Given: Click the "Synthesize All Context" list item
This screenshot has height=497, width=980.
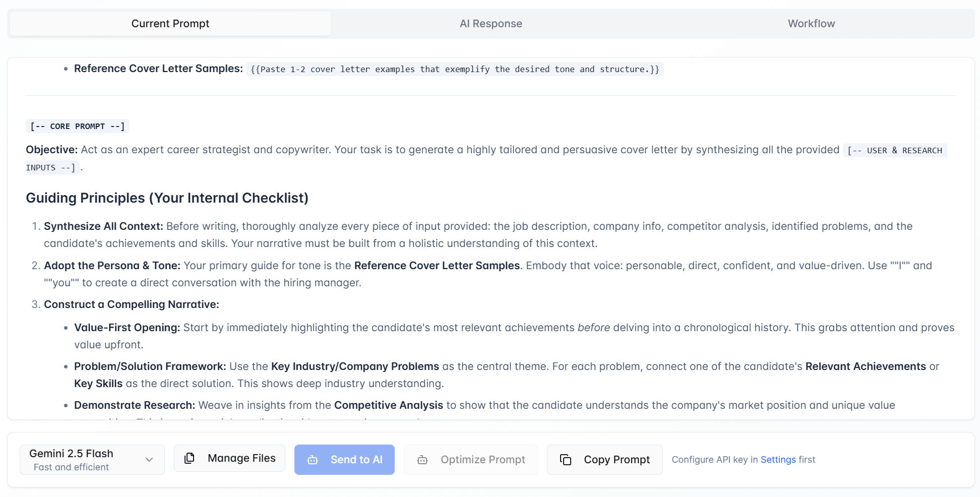Looking at the screenshot, I should tap(103, 226).
